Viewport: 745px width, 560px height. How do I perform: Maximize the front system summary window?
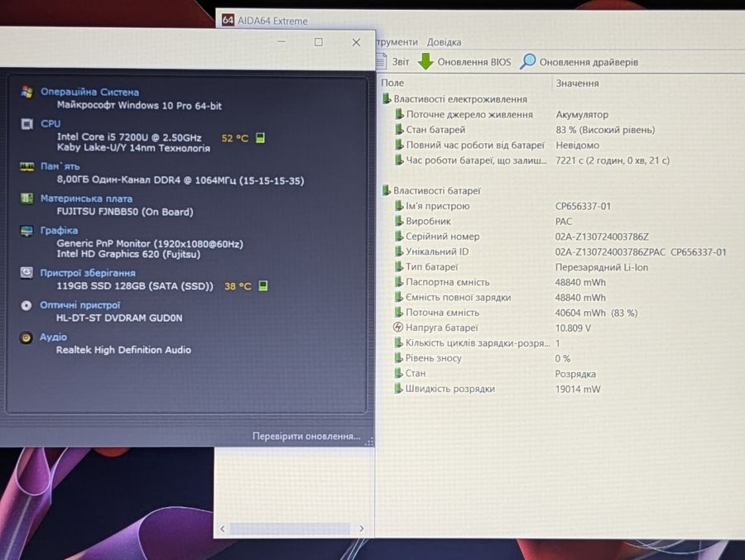tap(319, 42)
